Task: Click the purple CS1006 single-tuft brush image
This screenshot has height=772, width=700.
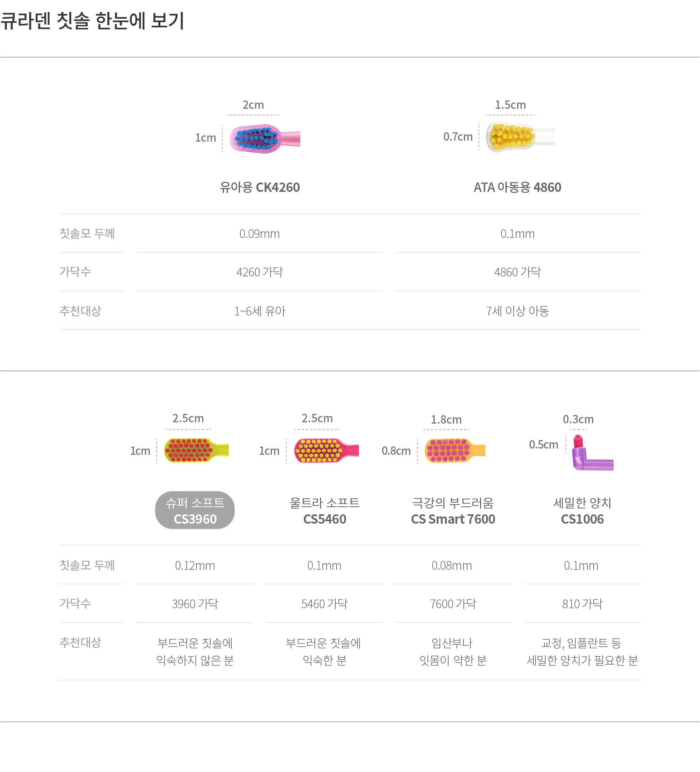Action: coord(592,452)
